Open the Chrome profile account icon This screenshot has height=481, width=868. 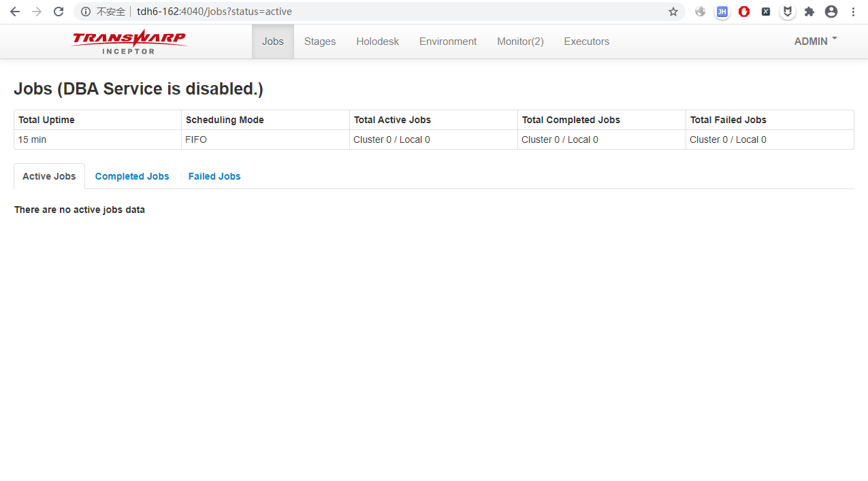(831, 12)
